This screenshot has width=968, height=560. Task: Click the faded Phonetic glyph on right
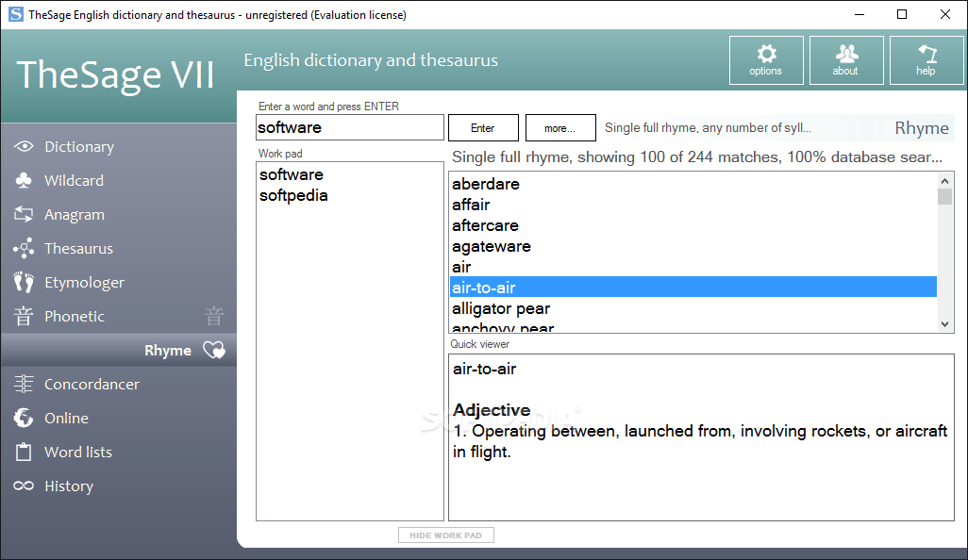click(x=213, y=317)
